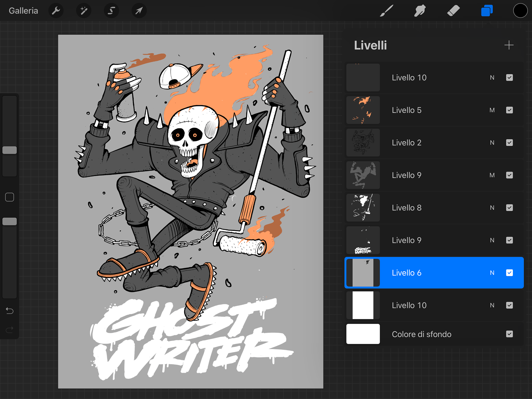Screen dimensions: 532x399
Task: Open the Actions wrench menu
Action: [56, 11]
